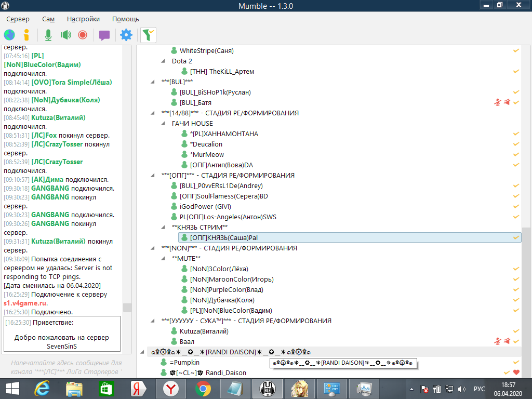The width and height of the screenshot is (532, 399).
Task: Toggle the red record button
Action: tap(82, 35)
